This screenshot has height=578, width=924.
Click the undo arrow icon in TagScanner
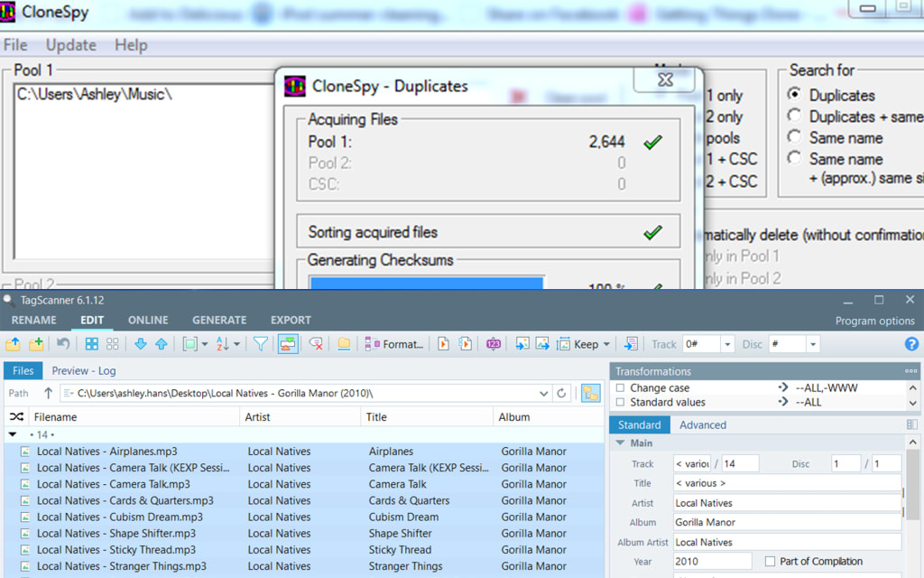click(63, 344)
